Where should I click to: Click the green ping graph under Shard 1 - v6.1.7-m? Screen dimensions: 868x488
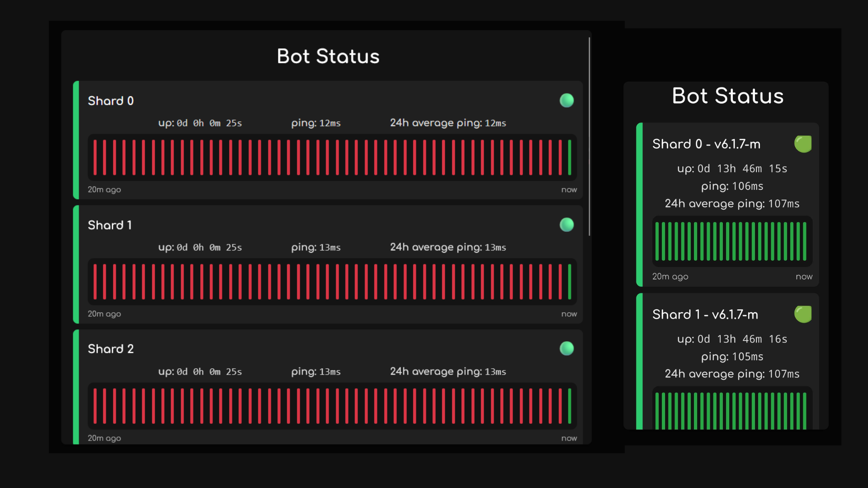732,408
